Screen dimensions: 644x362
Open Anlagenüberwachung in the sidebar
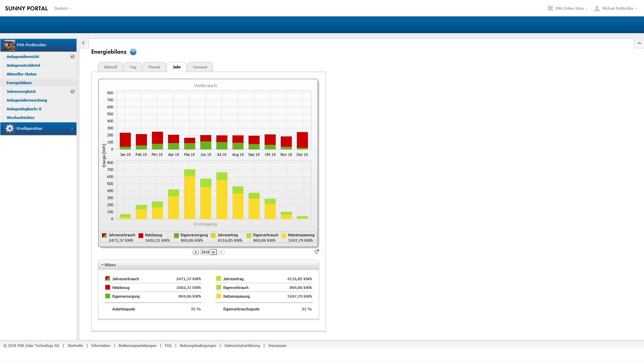coord(27,100)
